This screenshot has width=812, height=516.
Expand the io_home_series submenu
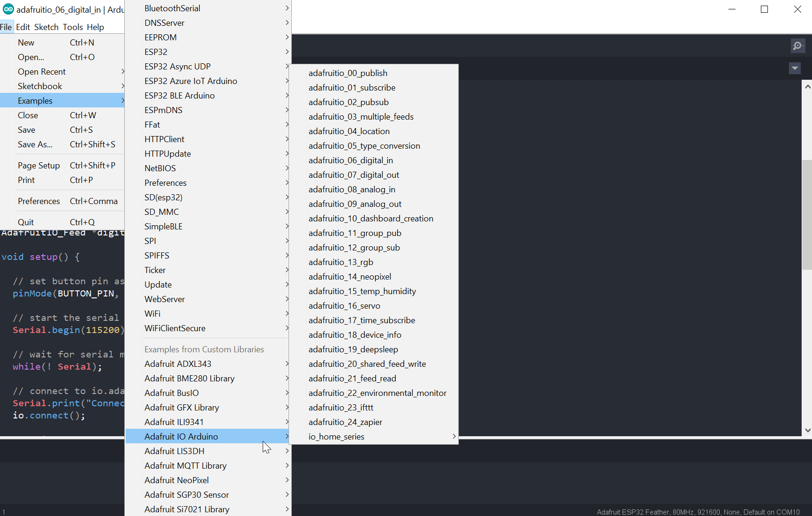[x=374, y=437]
